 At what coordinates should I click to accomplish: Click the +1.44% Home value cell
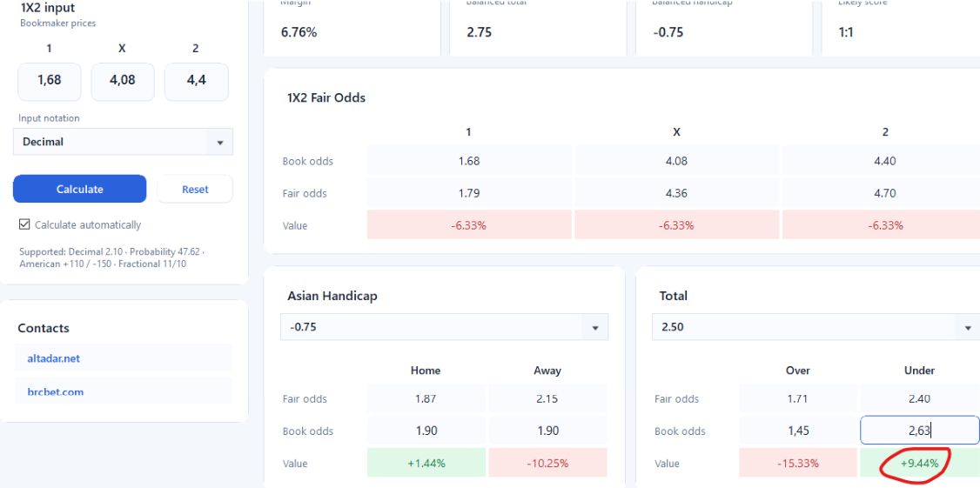tap(426, 464)
